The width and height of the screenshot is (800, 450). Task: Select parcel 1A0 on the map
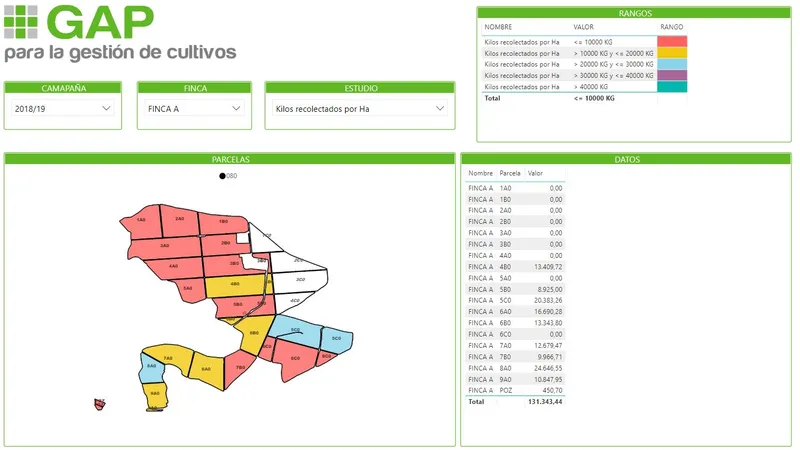[141, 220]
